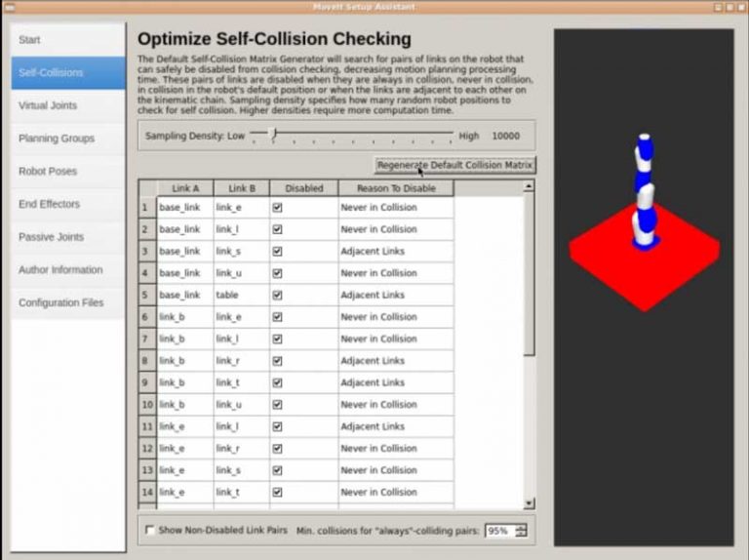Toggle Disabled checkbox in row 4
This screenshot has height=560, width=749.
click(278, 273)
